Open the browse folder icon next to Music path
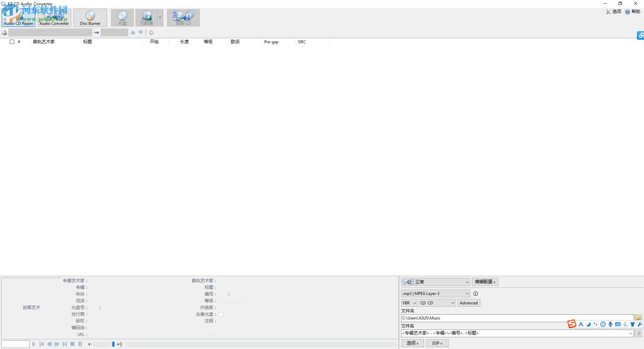Viewport: 644px width, 349px height. pyautogui.click(x=638, y=317)
